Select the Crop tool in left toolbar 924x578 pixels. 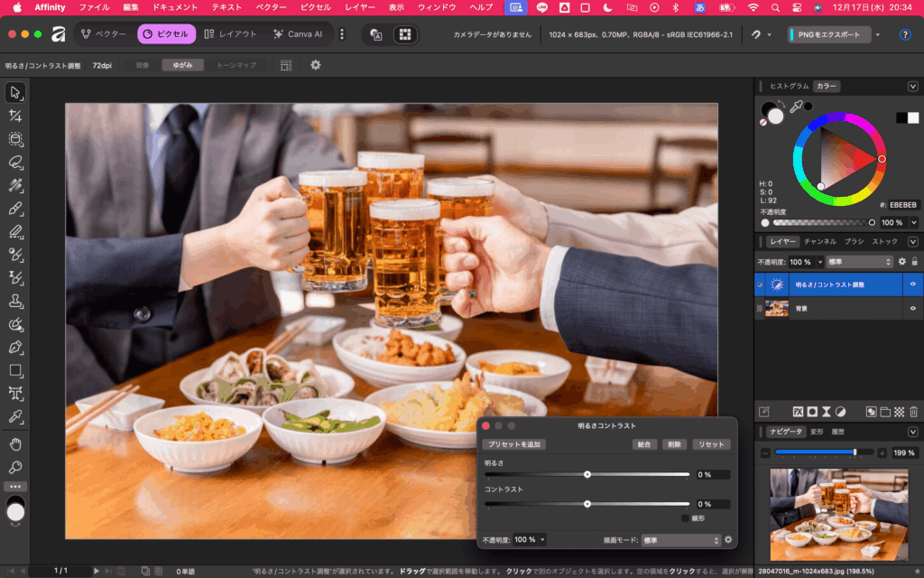tap(15, 116)
